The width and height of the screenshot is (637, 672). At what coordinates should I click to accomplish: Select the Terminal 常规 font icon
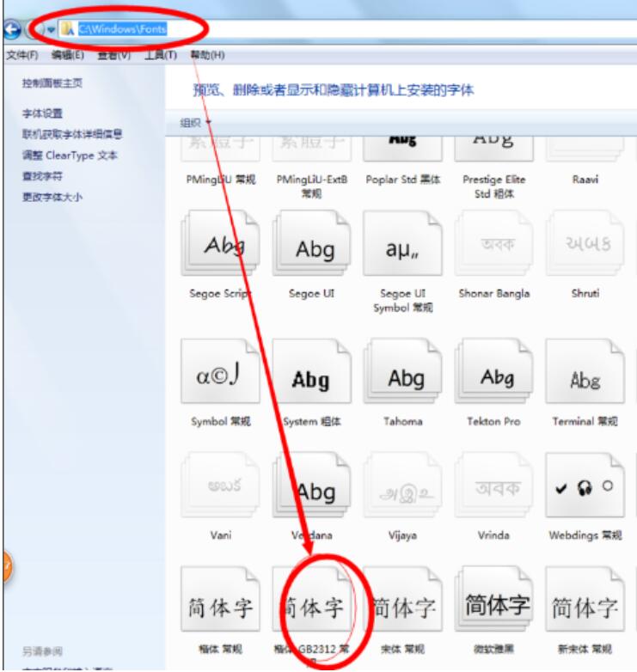tap(585, 371)
